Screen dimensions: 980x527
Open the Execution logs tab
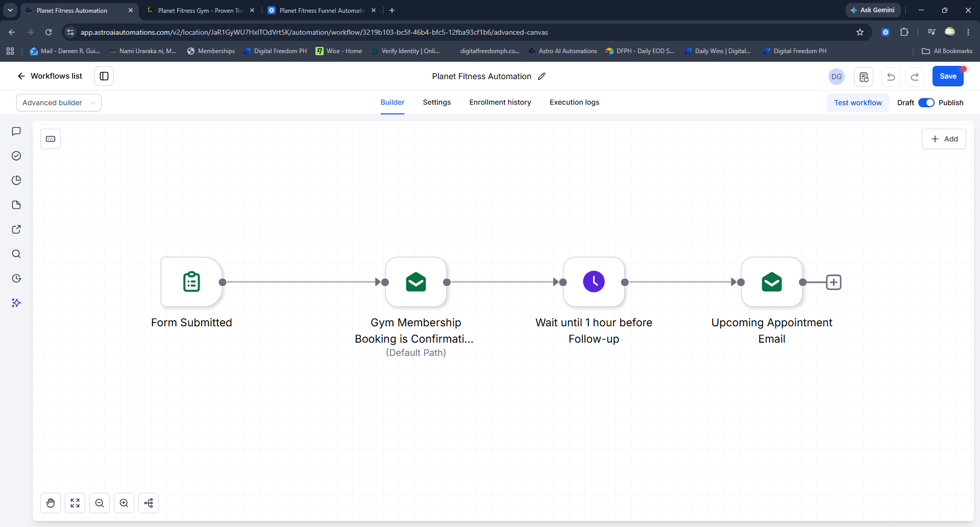click(x=574, y=102)
